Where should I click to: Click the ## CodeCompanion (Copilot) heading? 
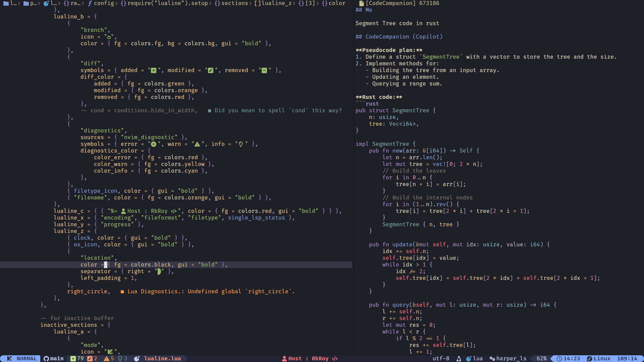click(x=399, y=37)
